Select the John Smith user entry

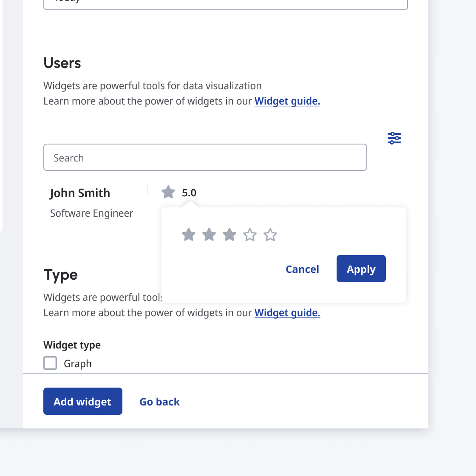coord(80,193)
